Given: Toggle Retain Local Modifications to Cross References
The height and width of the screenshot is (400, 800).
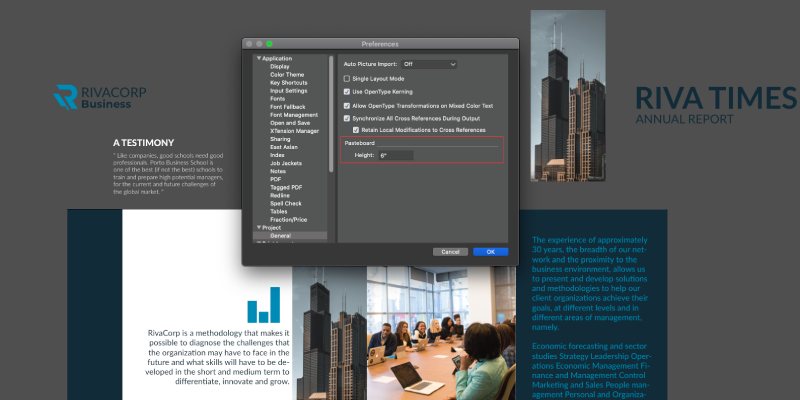Looking at the screenshot, I should [x=356, y=130].
